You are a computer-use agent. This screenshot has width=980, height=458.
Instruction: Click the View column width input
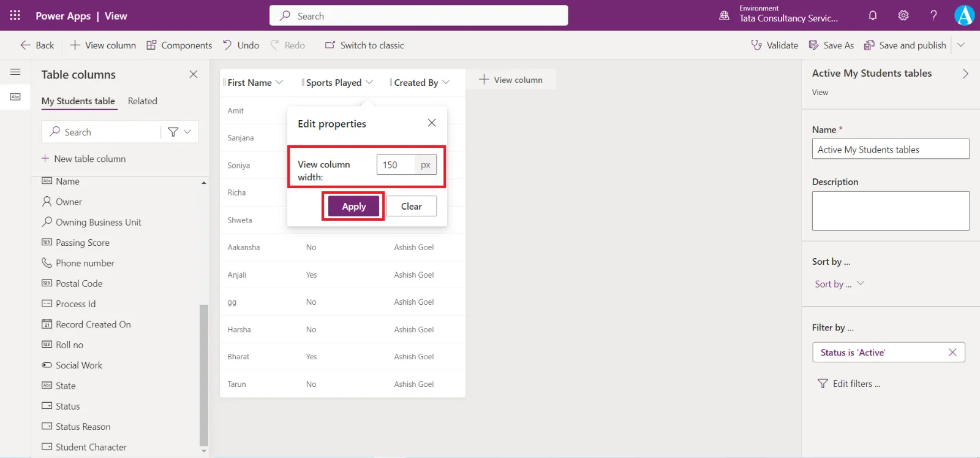tap(396, 165)
